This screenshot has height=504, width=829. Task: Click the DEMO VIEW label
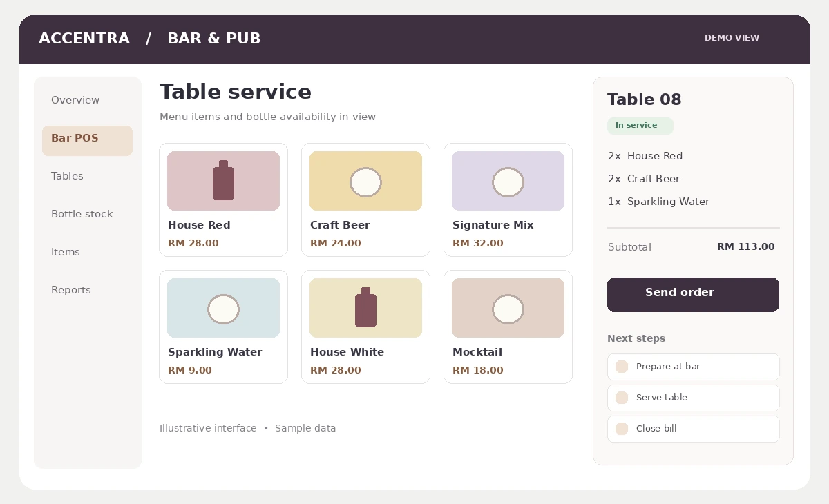[x=732, y=38]
